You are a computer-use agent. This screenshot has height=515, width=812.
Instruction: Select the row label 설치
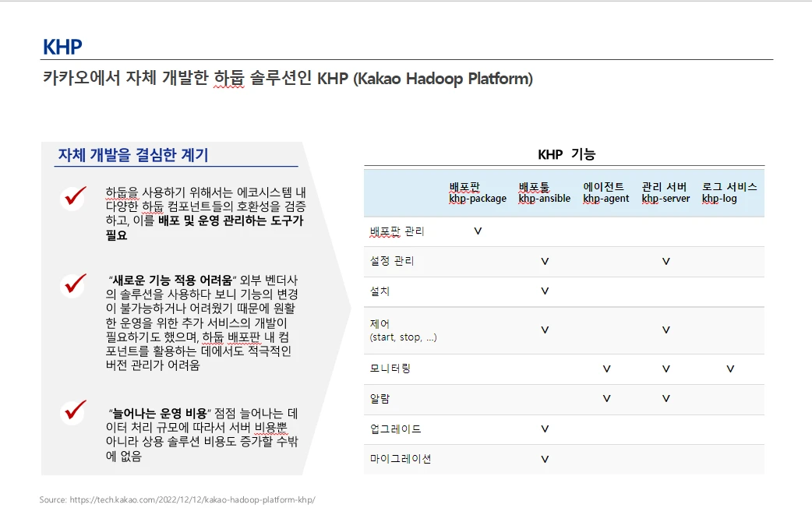click(380, 291)
